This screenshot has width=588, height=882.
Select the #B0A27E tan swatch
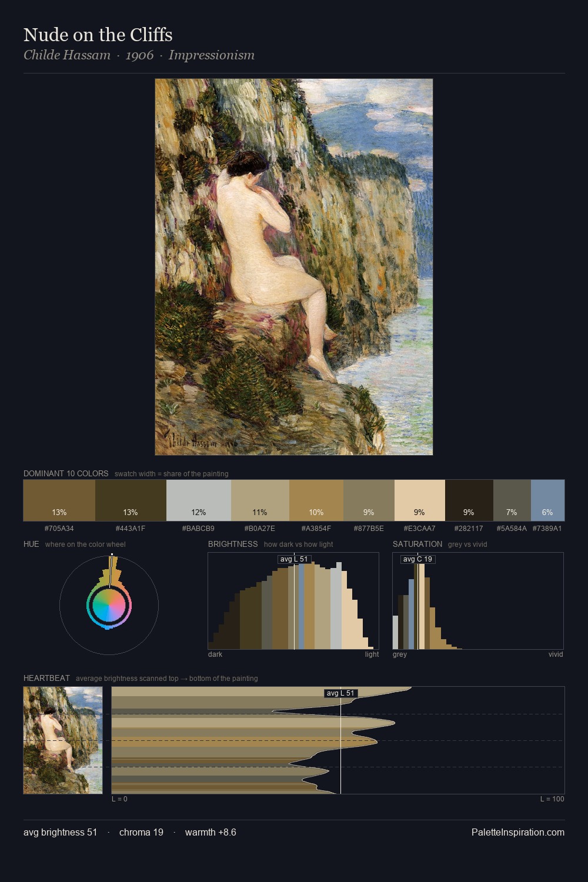(260, 500)
